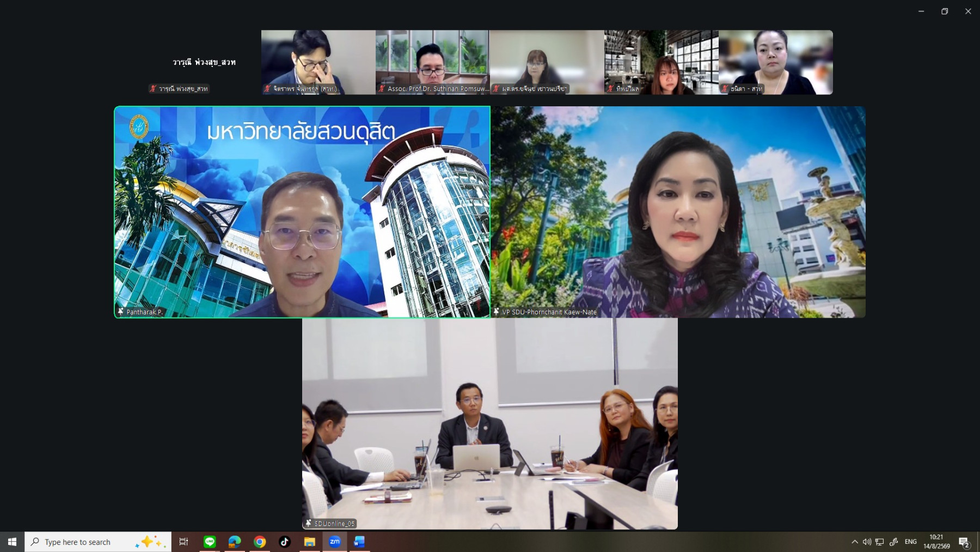
Task: Click the muted mic icon beside วารุณี พ่วงสุข_สวท
Action: tap(153, 88)
